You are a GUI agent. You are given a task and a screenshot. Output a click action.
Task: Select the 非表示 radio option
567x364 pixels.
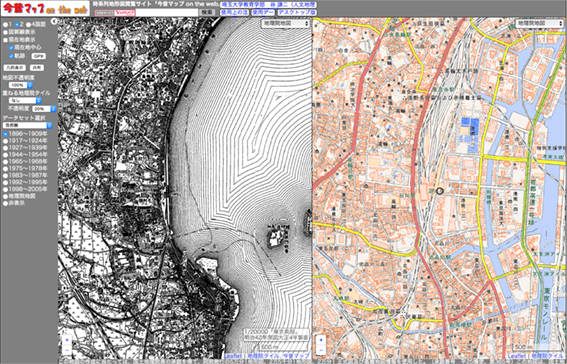point(5,203)
